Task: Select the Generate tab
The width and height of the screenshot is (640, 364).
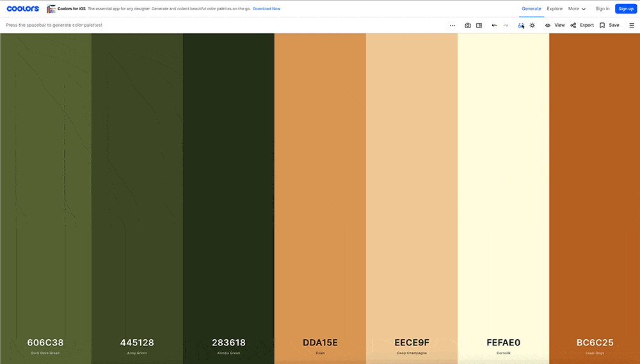Action: click(x=531, y=8)
